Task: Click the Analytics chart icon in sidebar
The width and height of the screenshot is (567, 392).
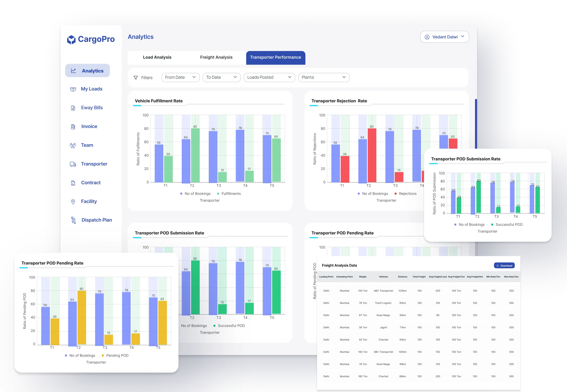Action: (73, 71)
